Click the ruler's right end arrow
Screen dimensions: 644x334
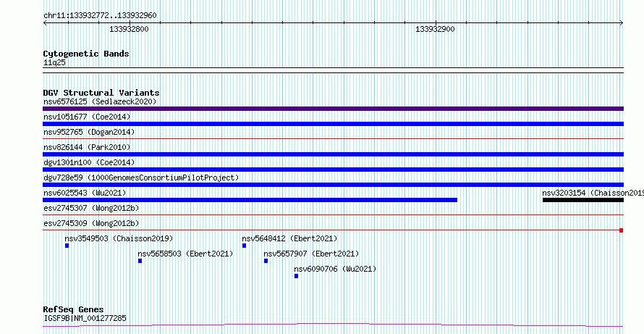coord(622,23)
